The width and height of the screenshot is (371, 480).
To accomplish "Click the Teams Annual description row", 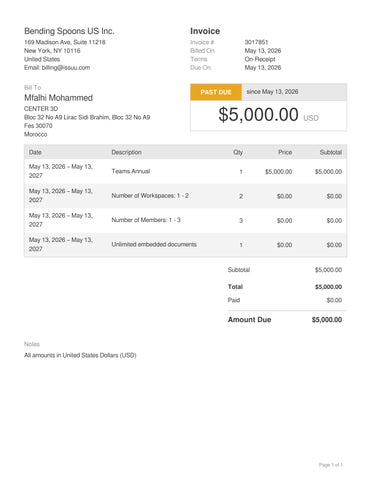I will pos(185,171).
